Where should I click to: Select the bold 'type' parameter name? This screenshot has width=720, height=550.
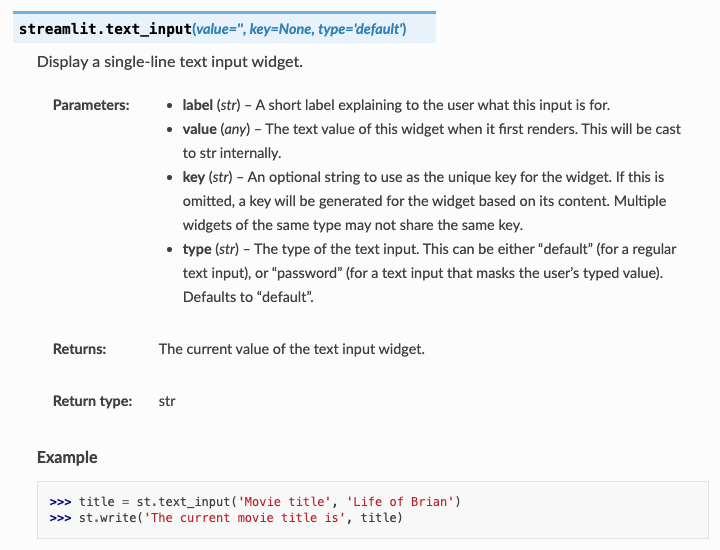click(197, 249)
